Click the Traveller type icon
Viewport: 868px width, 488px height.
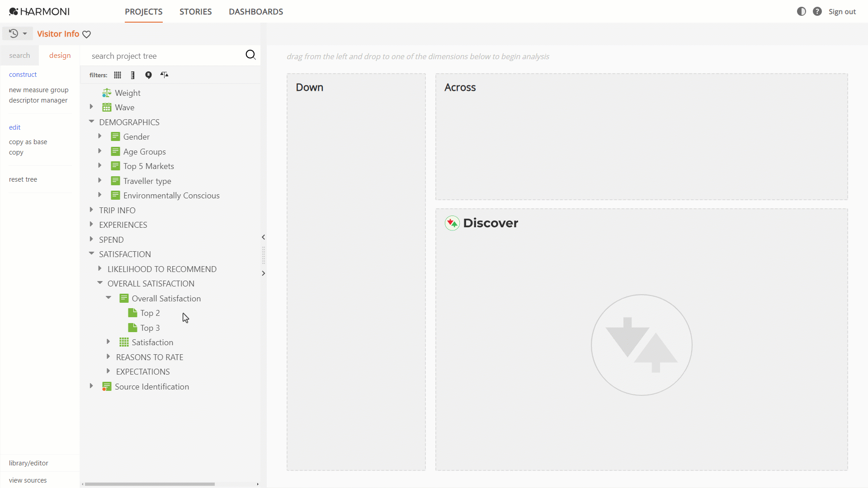coord(115,181)
